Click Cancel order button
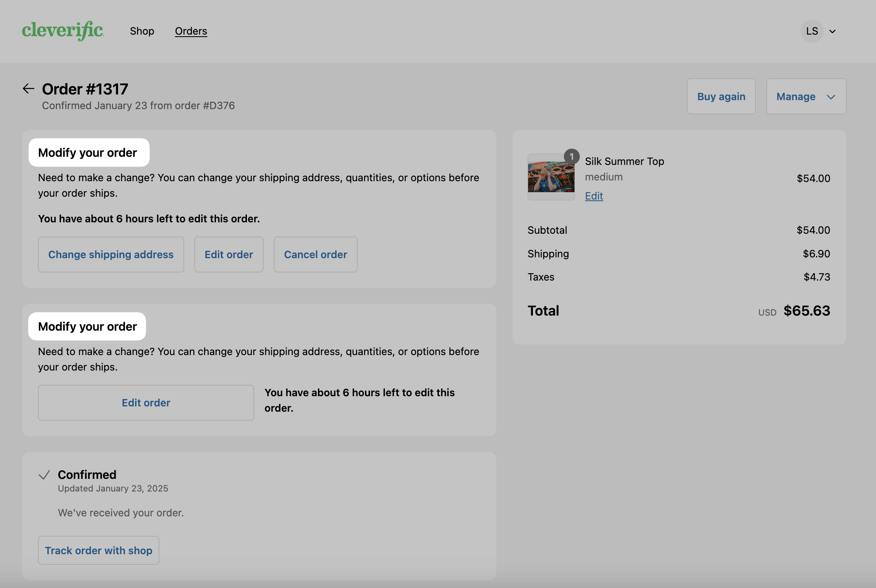The width and height of the screenshot is (876, 588). tap(315, 255)
